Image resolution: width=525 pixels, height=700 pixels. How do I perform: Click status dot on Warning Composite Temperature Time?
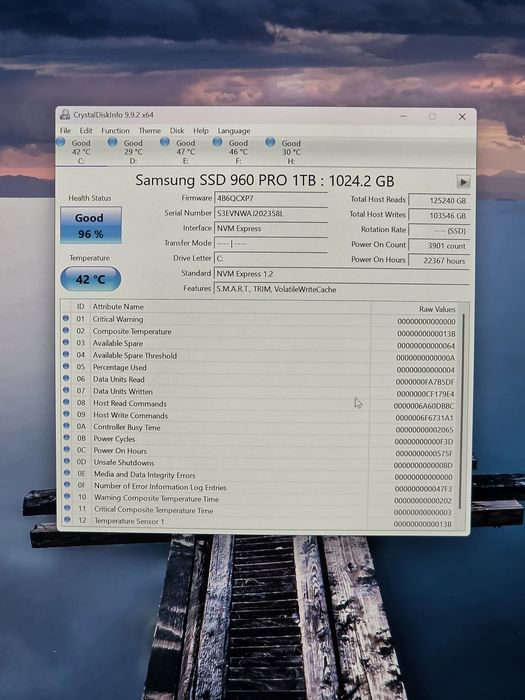(x=67, y=496)
